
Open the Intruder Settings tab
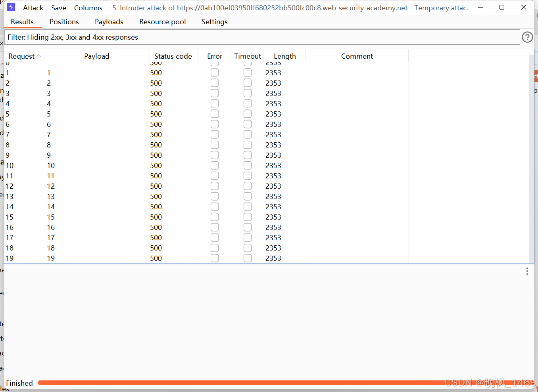click(x=214, y=22)
